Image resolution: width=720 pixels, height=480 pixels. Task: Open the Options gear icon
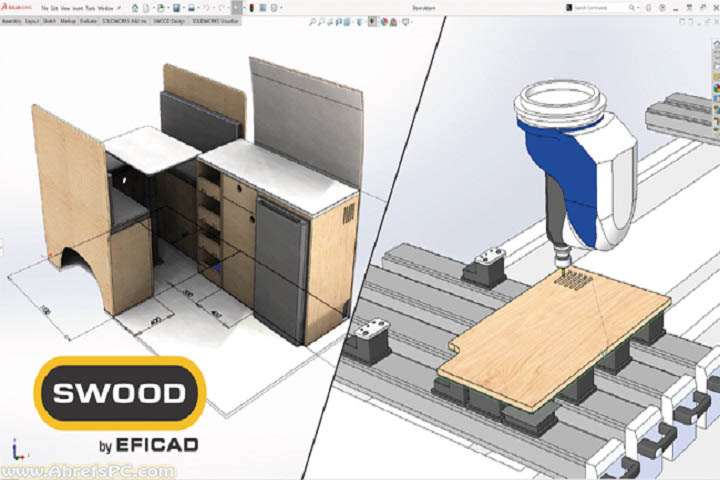pyautogui.click(x=274, y=8)
